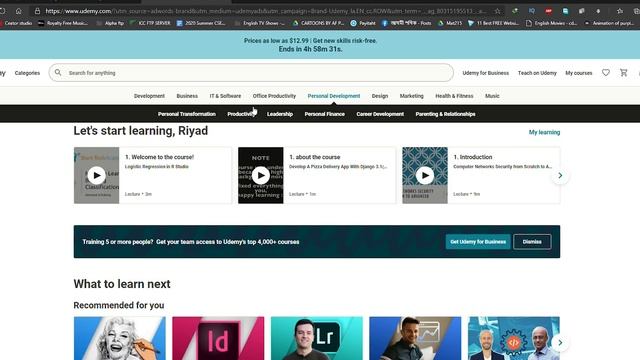Click the Search for anything field
The image size is (640, 360).
(251, 73)
